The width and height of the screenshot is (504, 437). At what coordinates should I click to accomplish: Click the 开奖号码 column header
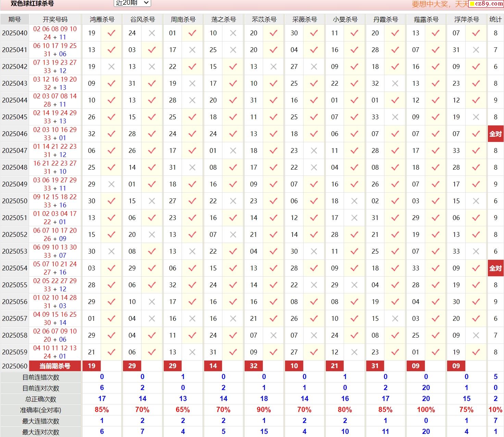pos(55,20)
